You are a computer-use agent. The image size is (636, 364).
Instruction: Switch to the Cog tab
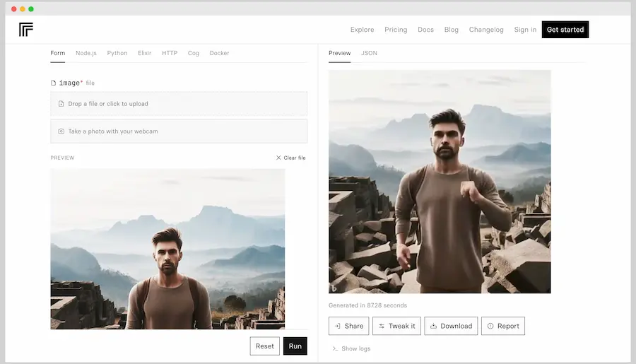(x=194, y=53)
